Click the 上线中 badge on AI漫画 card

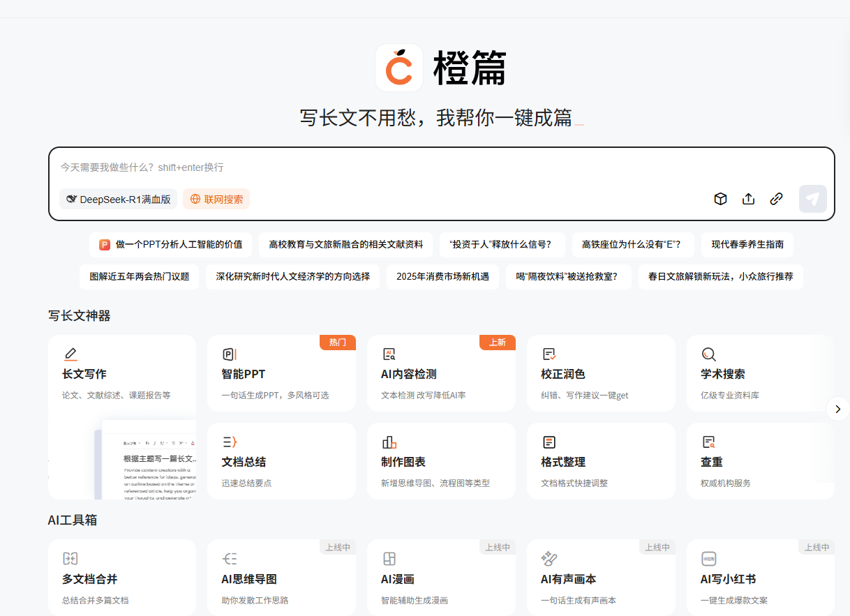[498, 548]
